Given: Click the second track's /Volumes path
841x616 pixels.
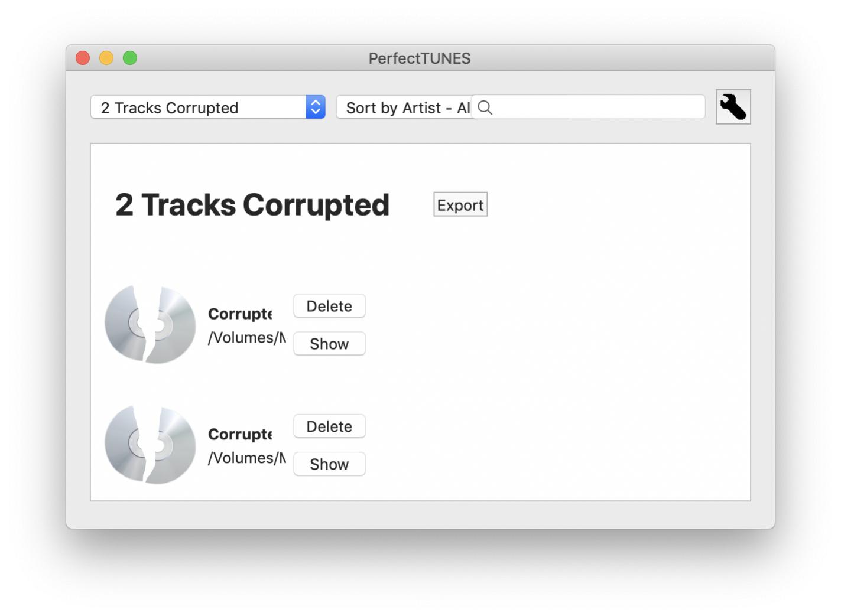Looking at the screenshot, I should 246,458.
